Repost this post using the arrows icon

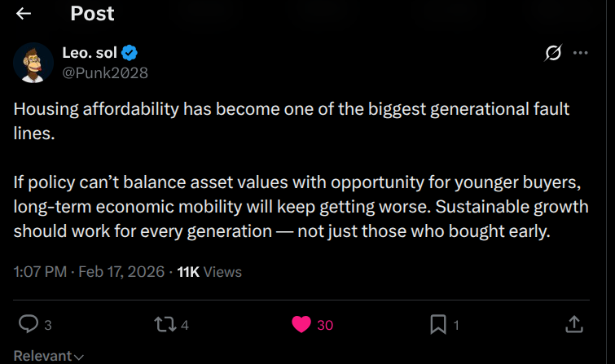coord(164,324)
